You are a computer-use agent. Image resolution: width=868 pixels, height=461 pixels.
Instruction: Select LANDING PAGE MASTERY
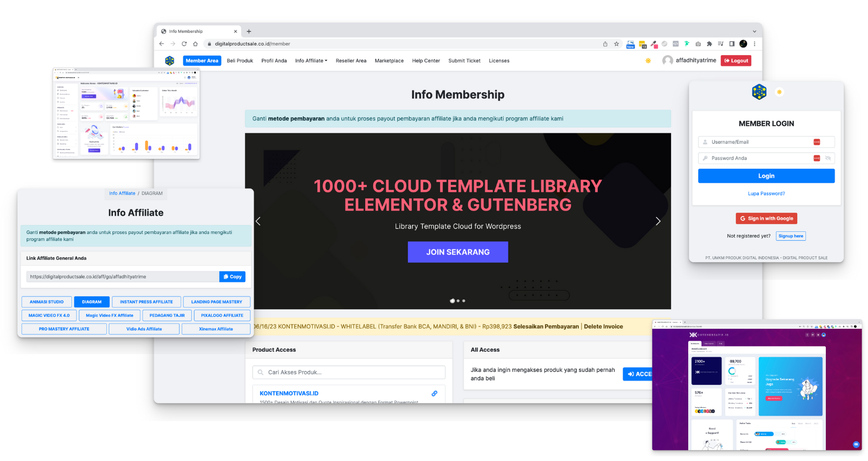tap(217, 302)
